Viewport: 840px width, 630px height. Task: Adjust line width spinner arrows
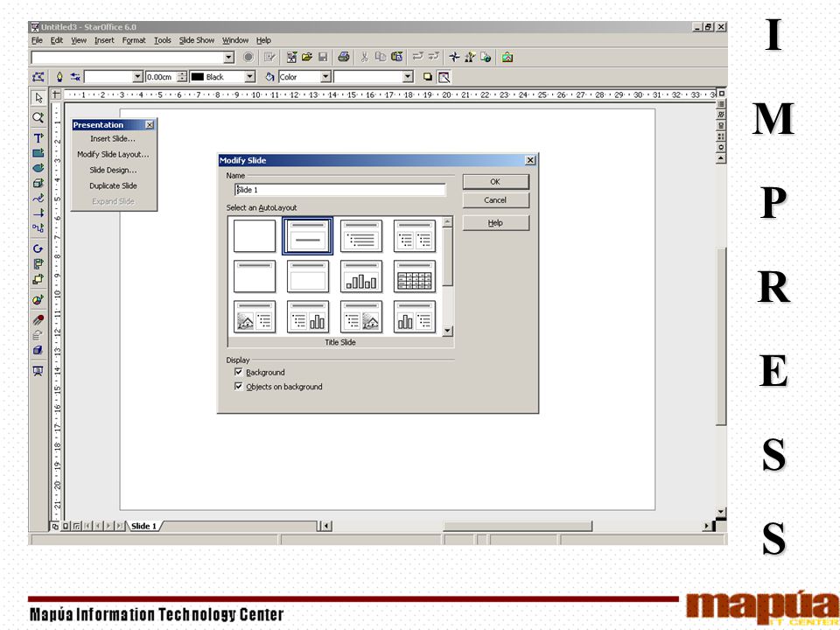coord(182,77)
